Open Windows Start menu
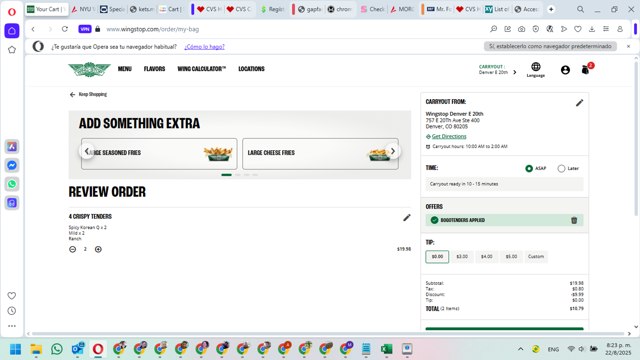640x360 pixels. pyautogui.click(x=16, y=349)
